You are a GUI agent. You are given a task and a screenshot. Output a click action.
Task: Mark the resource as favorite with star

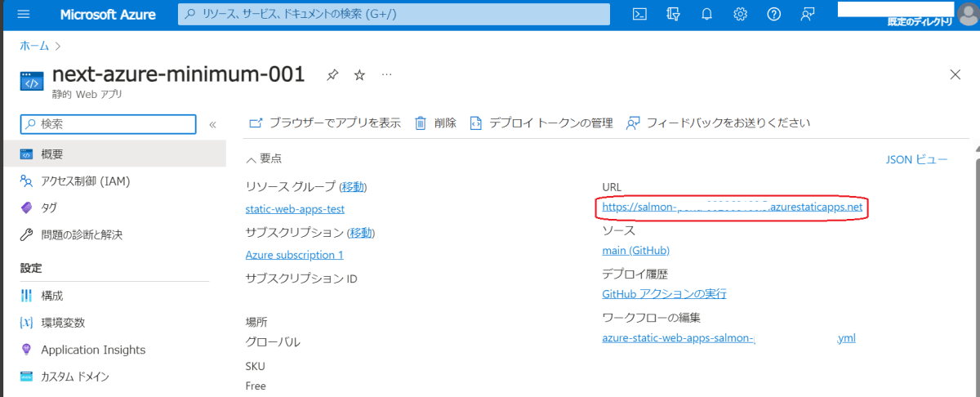(359, 75)
